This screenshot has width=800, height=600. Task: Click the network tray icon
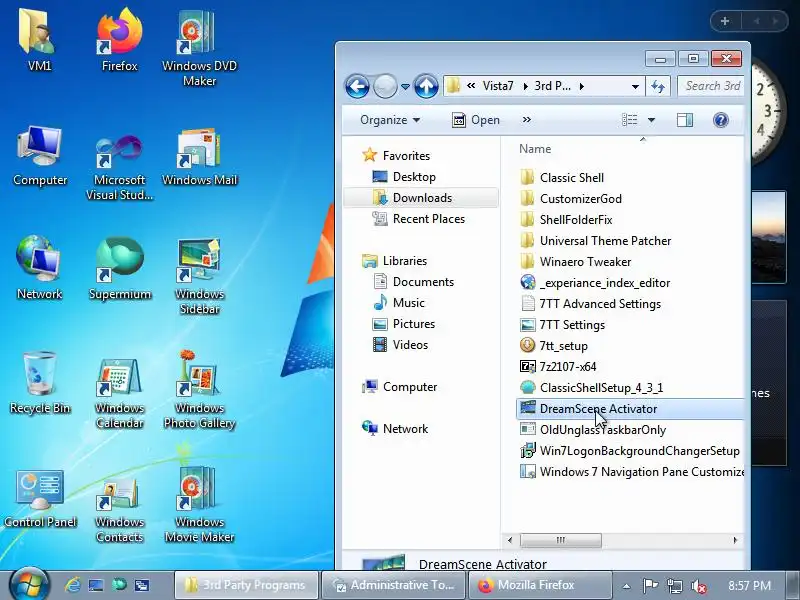(x=674, y=586)
